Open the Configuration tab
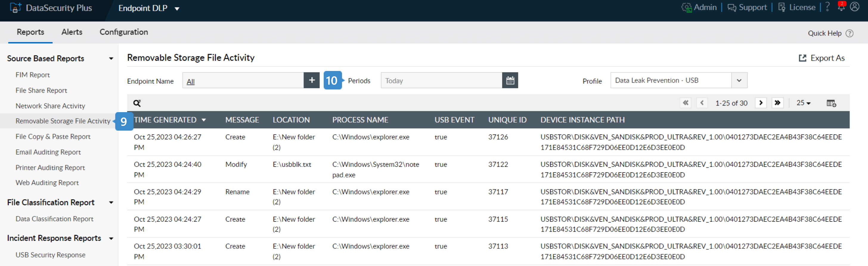This screenshot has width=868, height=266. tap(124, 32)
